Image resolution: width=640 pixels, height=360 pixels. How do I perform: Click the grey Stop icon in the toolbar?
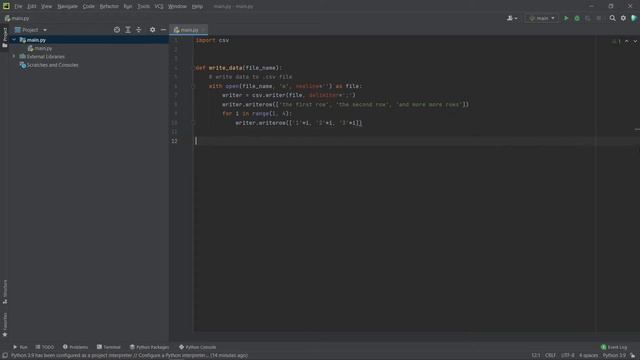[x=599, y=18]
